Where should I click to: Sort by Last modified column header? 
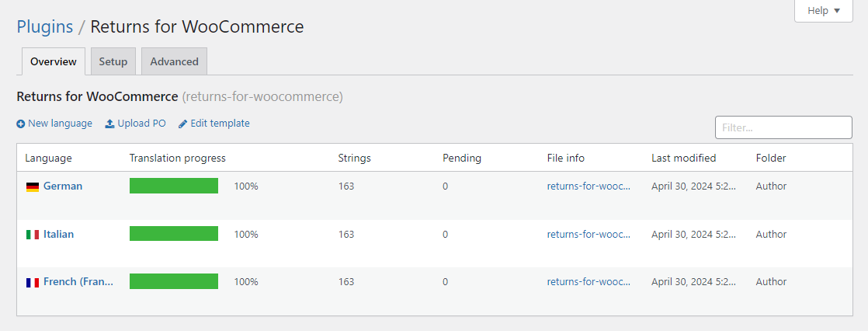click(683, 158)
